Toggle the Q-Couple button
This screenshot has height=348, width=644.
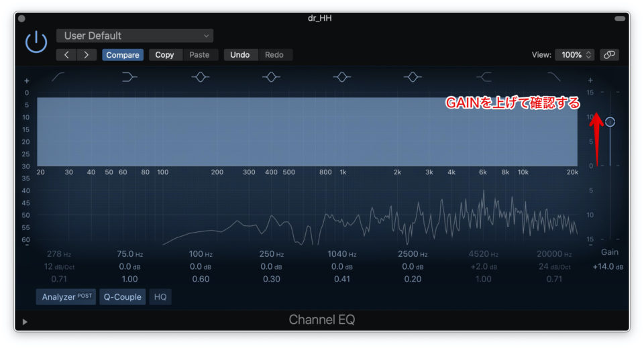pyautogui.click(x=123, y=296)
